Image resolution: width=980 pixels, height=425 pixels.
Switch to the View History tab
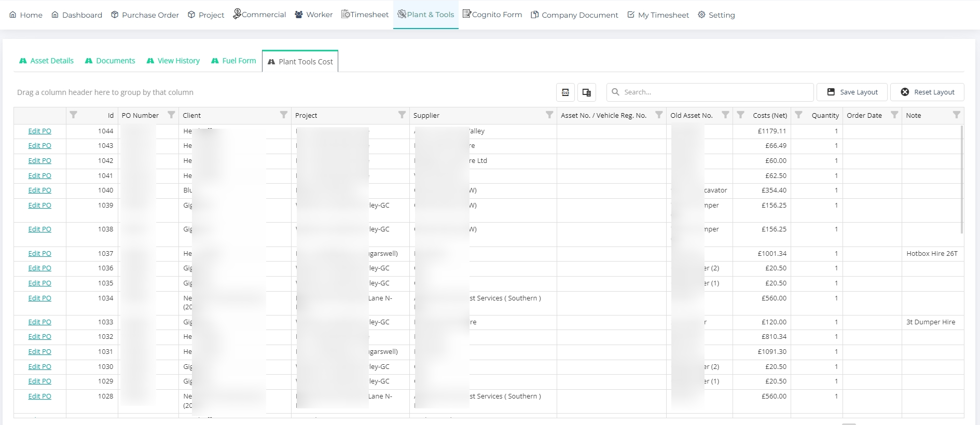173,61
